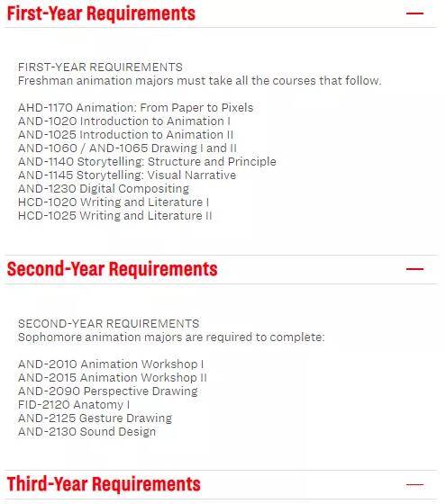The width and height of the screenshot is (446, 504).
Task: Click AND-1025 Introduction to Animation II
Action: [x=125, y=135]
